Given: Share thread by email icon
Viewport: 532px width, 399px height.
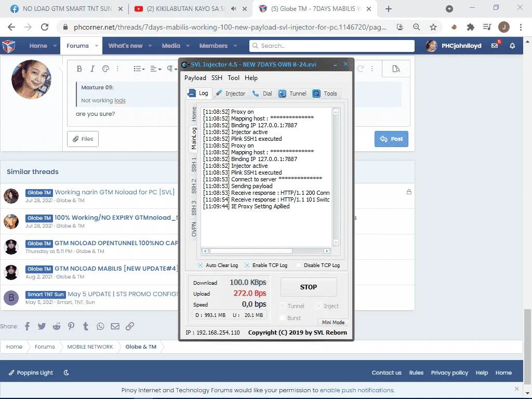Looking at the screenshot, I should pyautogui.click(x=115, y=326).
